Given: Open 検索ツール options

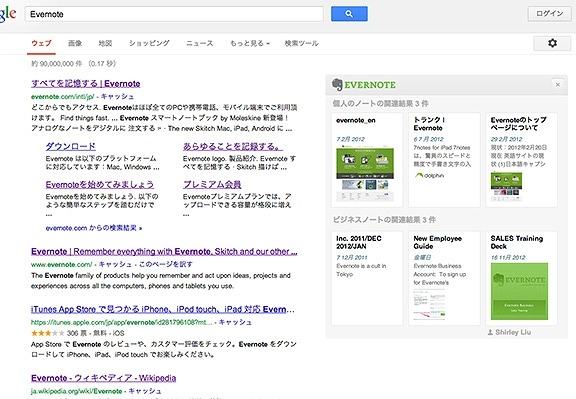Looking at the screenshot, I should coord(301,43).
